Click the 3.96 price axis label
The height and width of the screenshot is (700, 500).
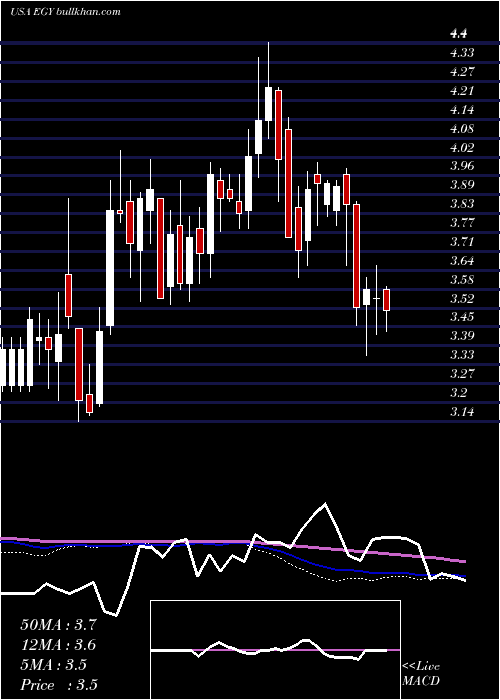tap(462, 166)
